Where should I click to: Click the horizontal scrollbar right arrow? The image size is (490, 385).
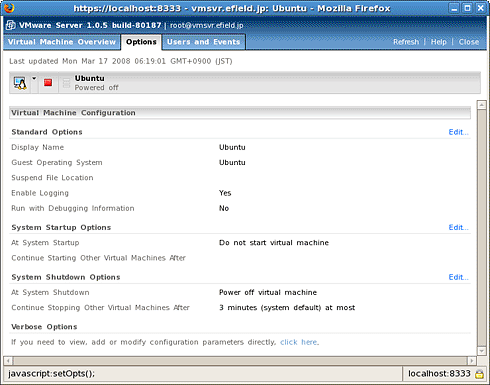click(471, 361)
